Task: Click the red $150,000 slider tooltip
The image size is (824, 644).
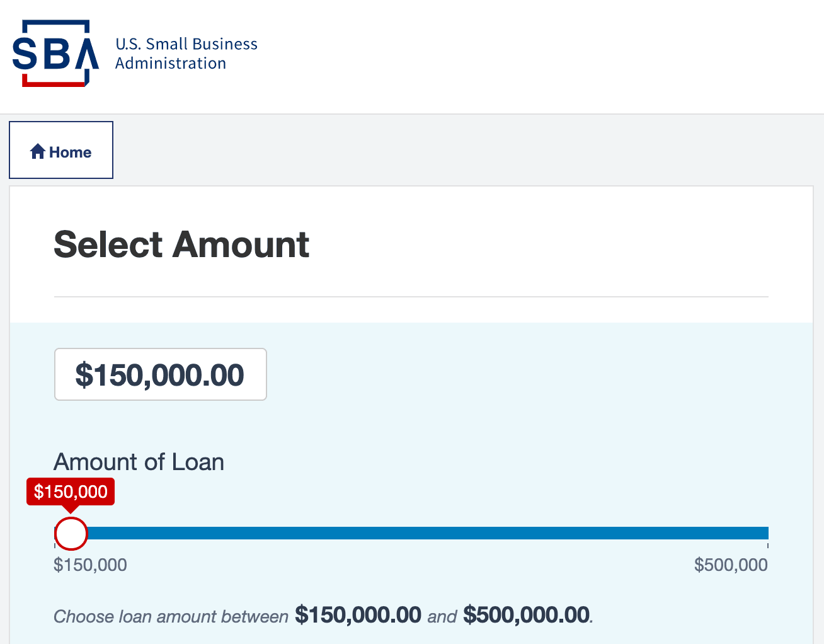Action: [71, 492]
